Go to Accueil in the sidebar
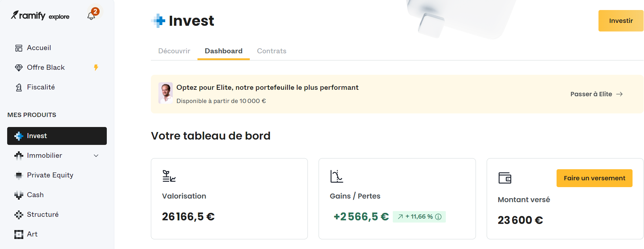 point(39,48)
